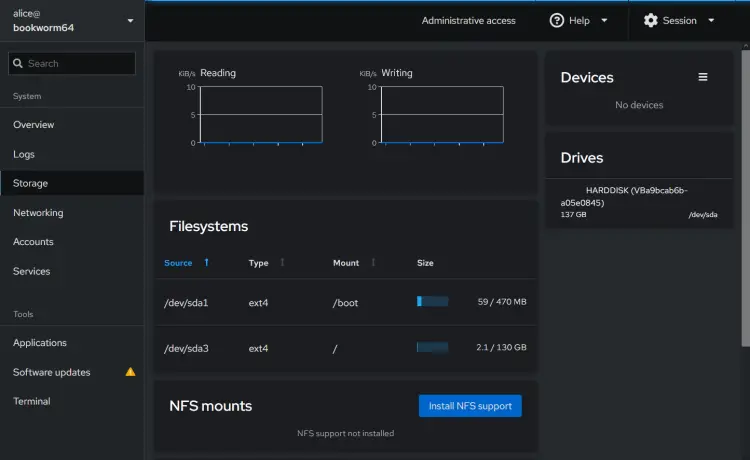The height and width of the screenshot is (460, 750).
Task: Click the Administrative access button
Action: 468,21
